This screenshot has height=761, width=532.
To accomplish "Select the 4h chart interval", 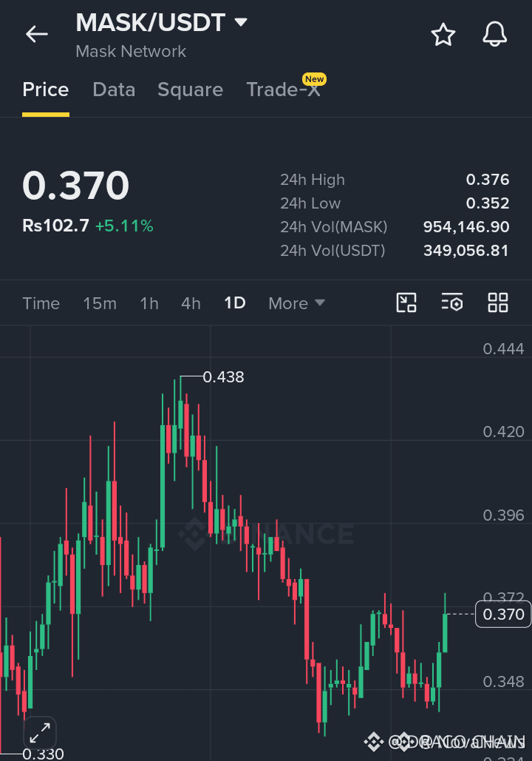I will [191, 303].
